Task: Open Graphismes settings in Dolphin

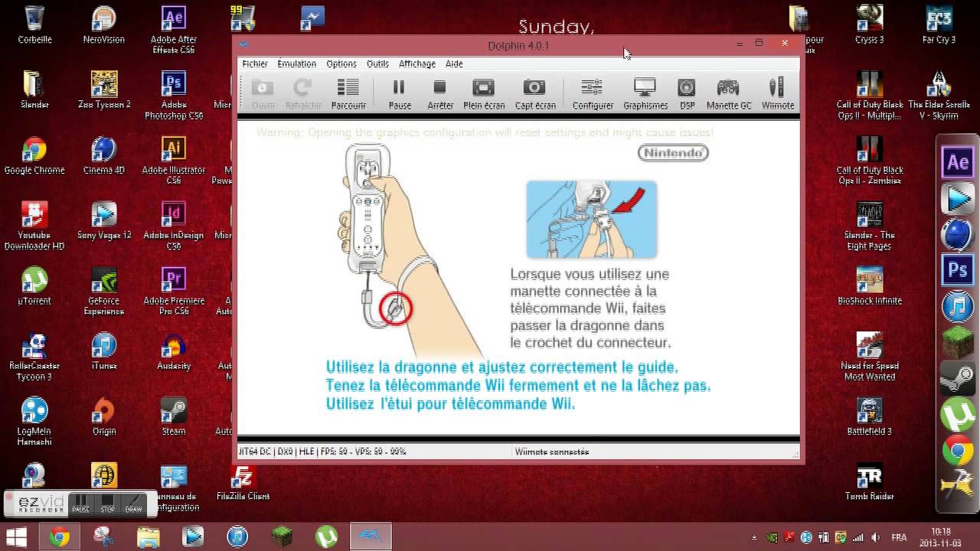Action: [645, 94]
